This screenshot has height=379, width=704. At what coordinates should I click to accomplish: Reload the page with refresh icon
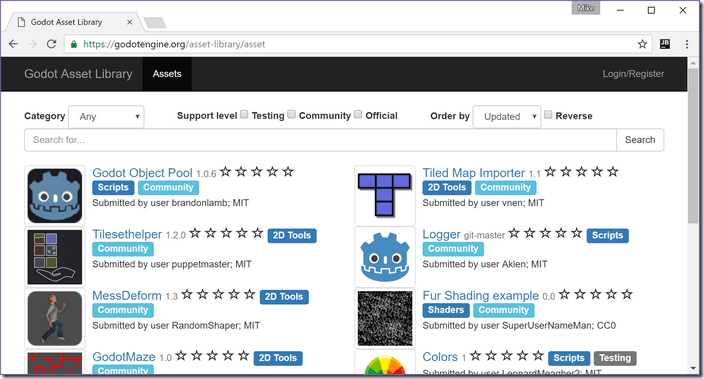tap(52, 44)
